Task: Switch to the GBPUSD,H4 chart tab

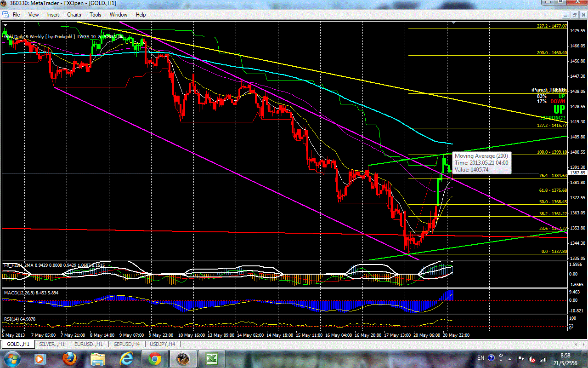Action: [126, 344]
